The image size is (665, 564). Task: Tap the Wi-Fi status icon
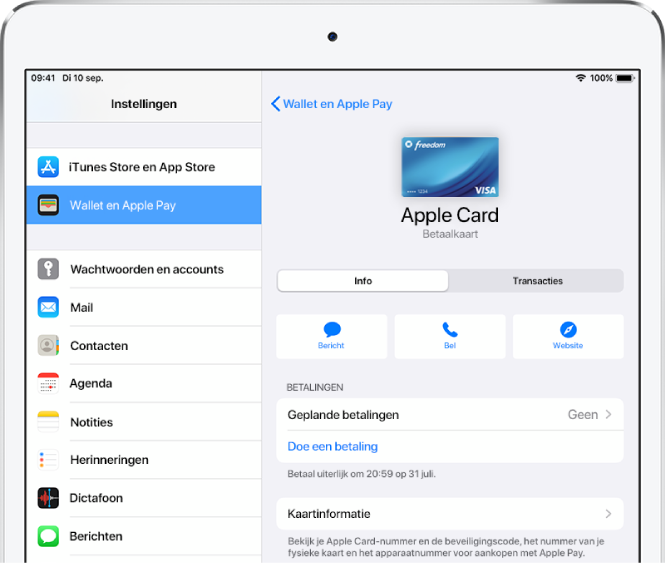pyautogui.click(x=581, y=78)
